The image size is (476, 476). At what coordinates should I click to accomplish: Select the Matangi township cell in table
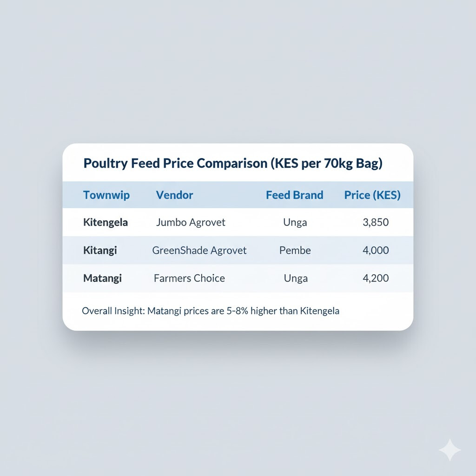pos(102,278)
